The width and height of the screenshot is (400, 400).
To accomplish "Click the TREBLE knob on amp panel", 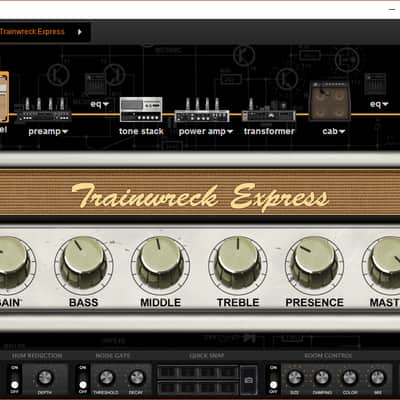I will point(238,262).
